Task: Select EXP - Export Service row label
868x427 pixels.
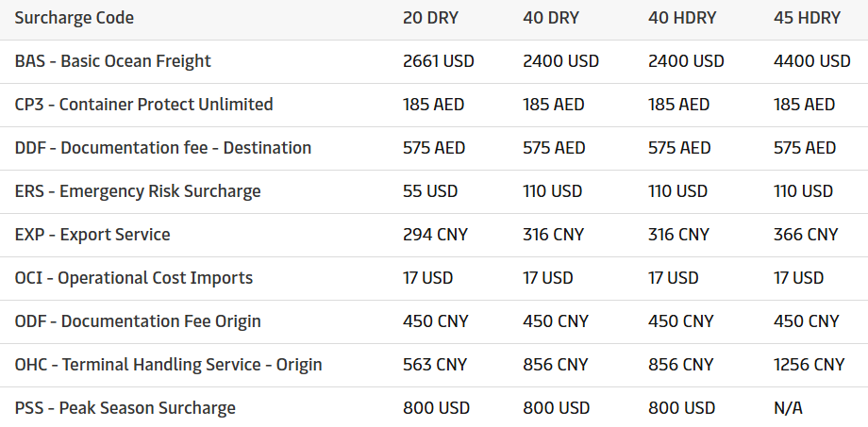Action: [x=92, y=235]
